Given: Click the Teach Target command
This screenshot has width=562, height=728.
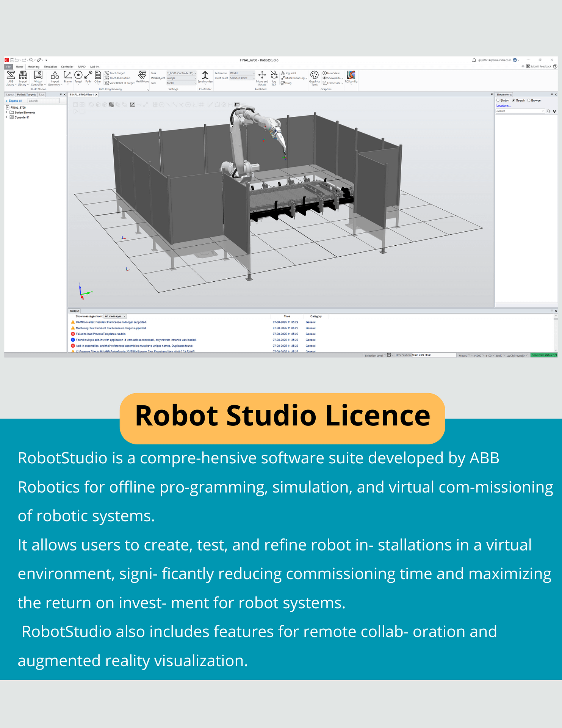Looking at the screenshot, I should point(115,73).
